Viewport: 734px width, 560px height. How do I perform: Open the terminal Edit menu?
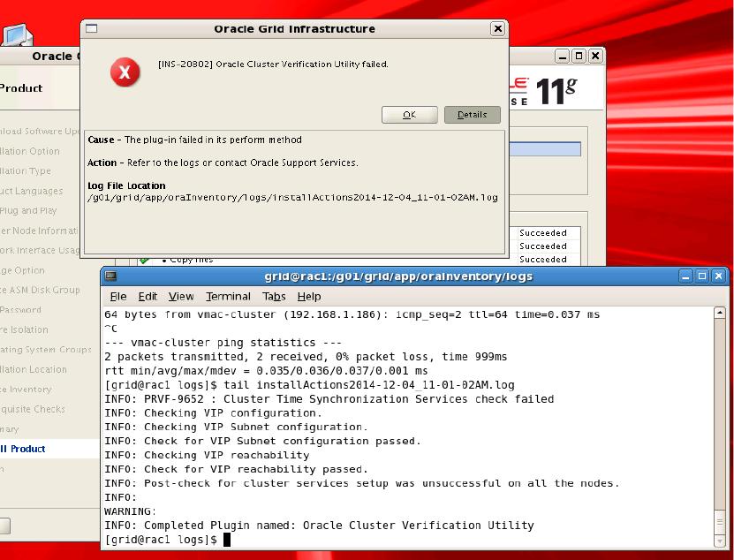[148, 297]
